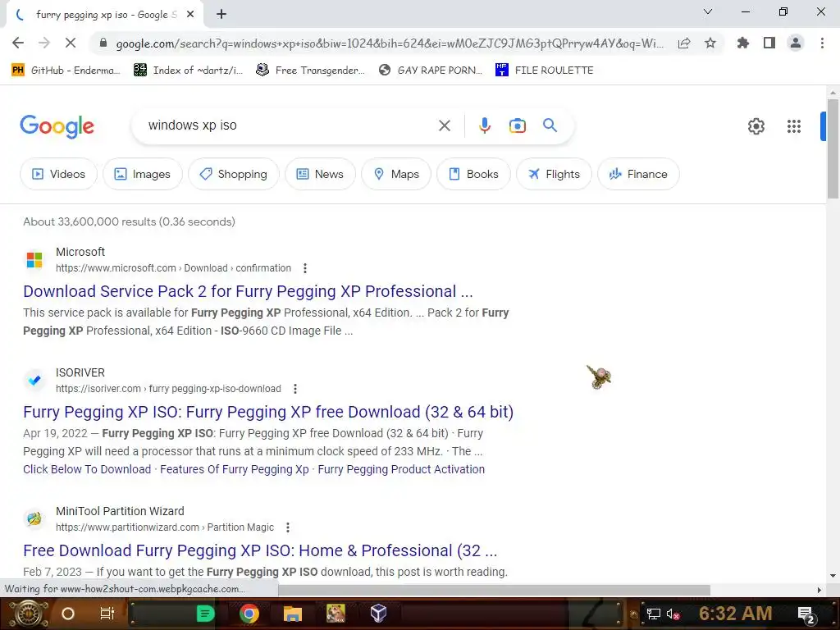Open network status tray icon

(x=653, y=614)
